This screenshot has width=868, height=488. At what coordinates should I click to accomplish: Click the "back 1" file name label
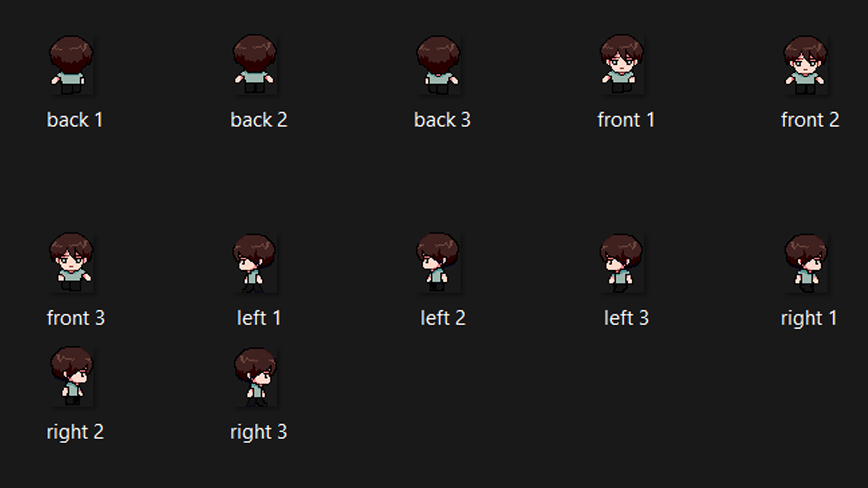(x=75, y=120)
